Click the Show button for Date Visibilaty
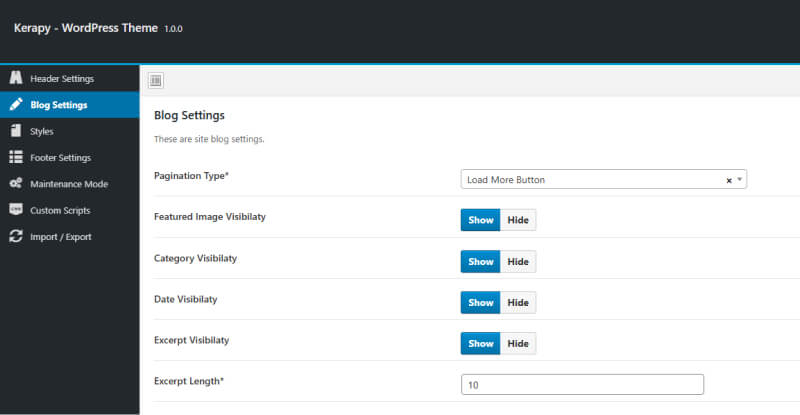The width and height of the screenshot is (800, 415). click(x=481, y=303)
